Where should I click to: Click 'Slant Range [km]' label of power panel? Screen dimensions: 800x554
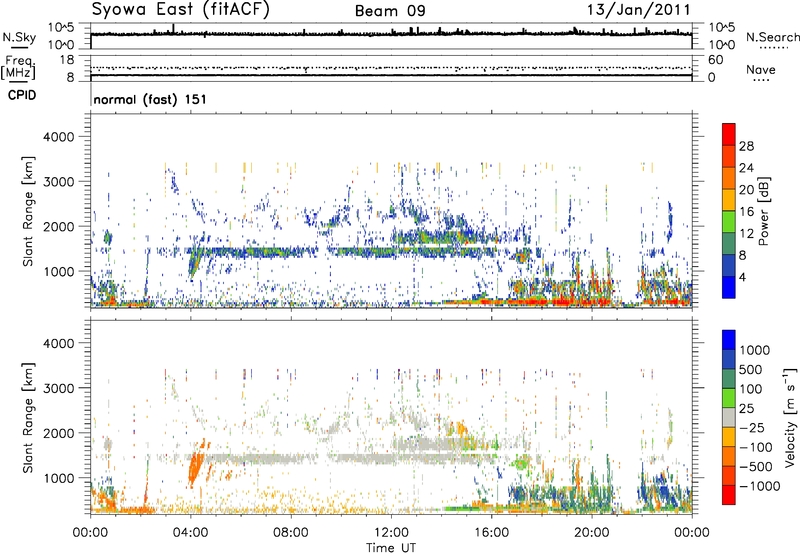(x=28, y=211)
